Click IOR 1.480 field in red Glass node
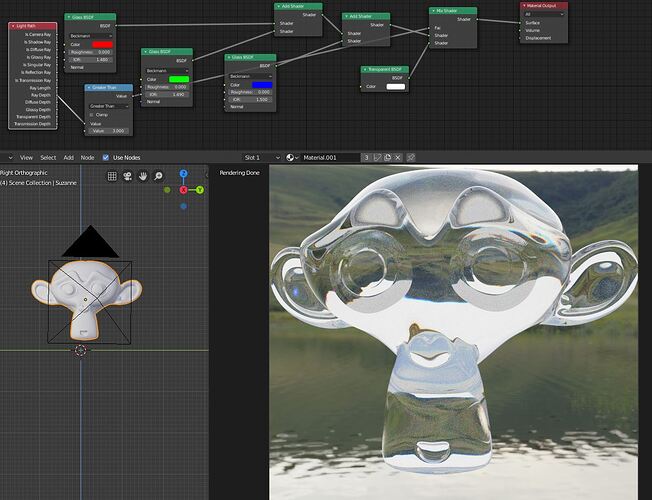 [91, 60]
